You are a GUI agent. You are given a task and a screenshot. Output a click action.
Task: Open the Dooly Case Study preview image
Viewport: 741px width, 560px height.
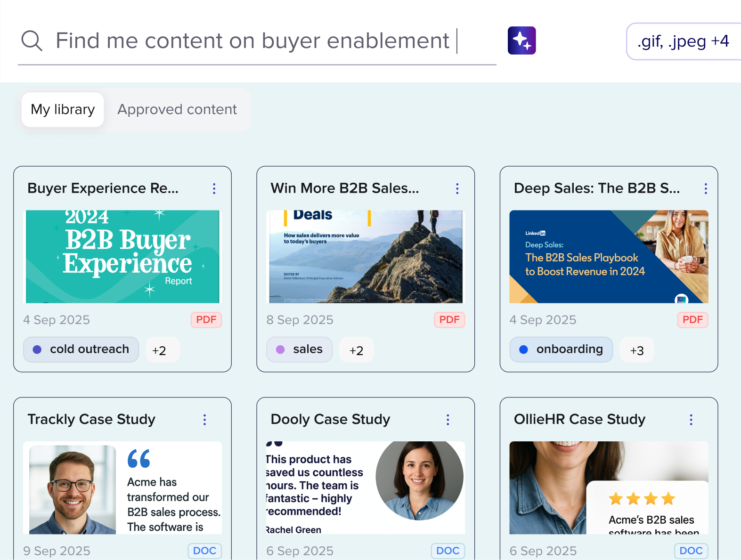[366, 488]
